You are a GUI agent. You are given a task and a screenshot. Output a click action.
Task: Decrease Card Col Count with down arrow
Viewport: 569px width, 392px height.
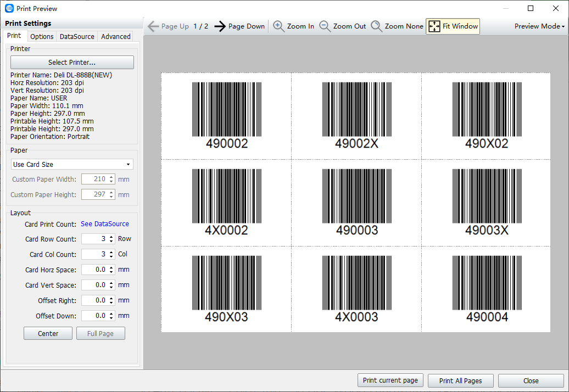(x=111, y=257)
